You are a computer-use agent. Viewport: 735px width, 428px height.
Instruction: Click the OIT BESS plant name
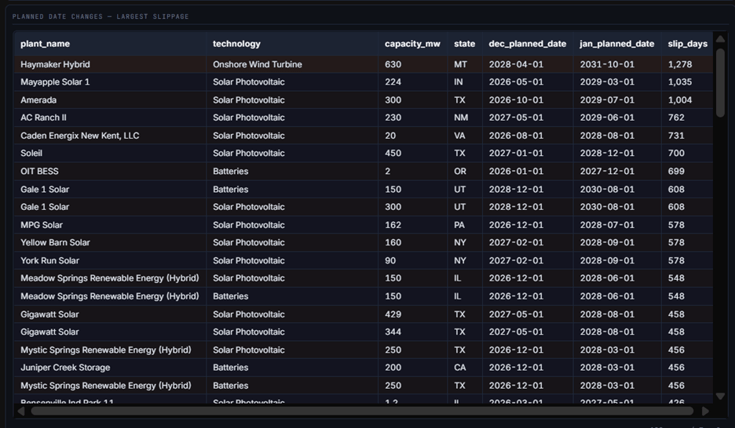pyautogui.click(x=40, y=171)
